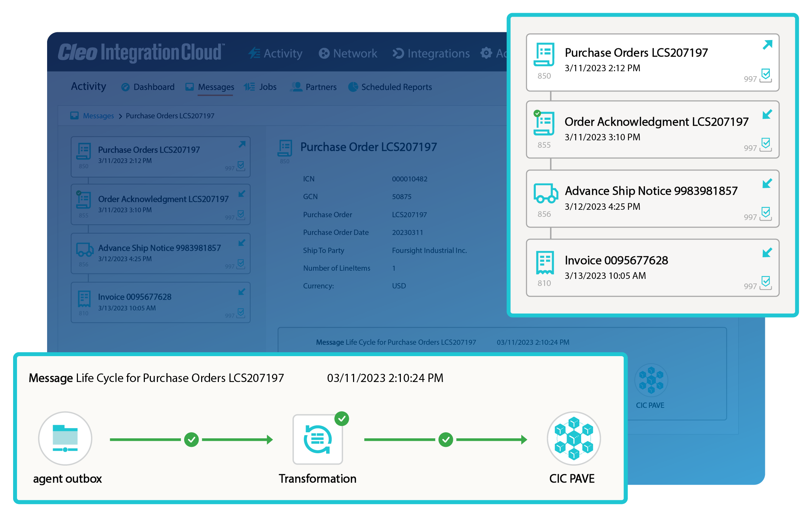Screen dimensions: 812x517
Task: Click the 850 document icon beside Purchase Order heading
Action: (x=285, y=148)
